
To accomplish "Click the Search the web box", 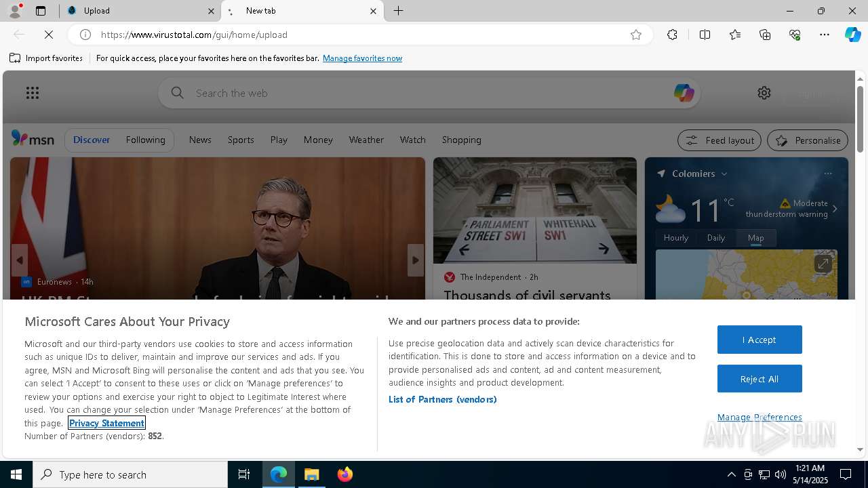I will tap(429, 93).
